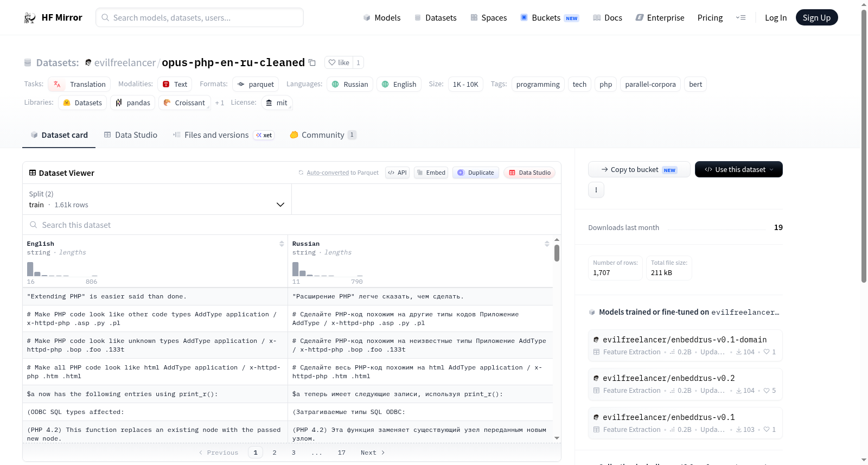The height and width of the screenshot is (465, 868).
Task: Open the Translation task tag
Action: click(79, 84)
